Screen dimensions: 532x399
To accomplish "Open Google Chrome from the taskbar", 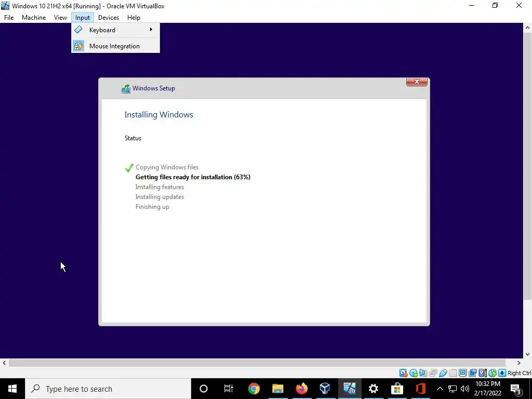I will tap(254, 389).
